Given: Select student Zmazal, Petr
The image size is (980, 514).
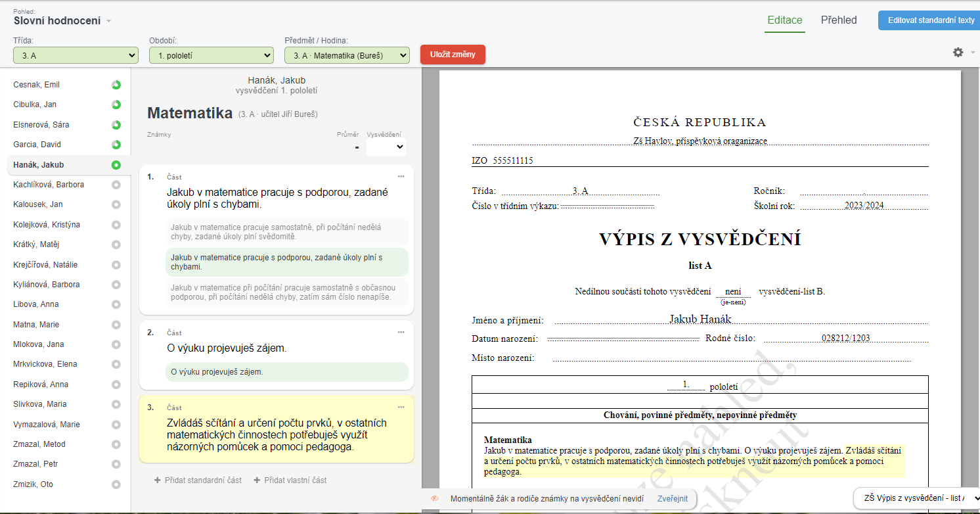Looking at the screenshot, I should click(x=36, y=464).
